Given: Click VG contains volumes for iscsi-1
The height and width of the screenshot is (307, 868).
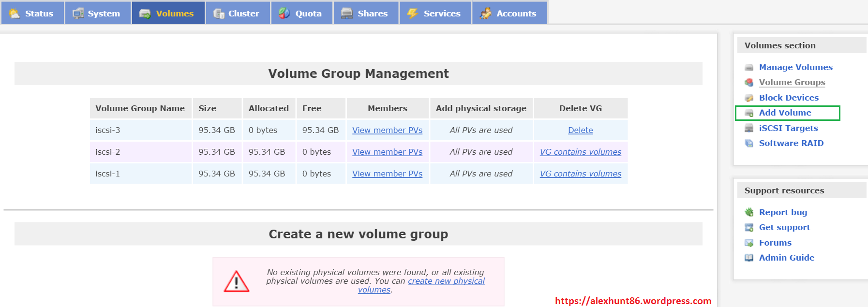Looking at the screenshot, I should tap(580, 174).
